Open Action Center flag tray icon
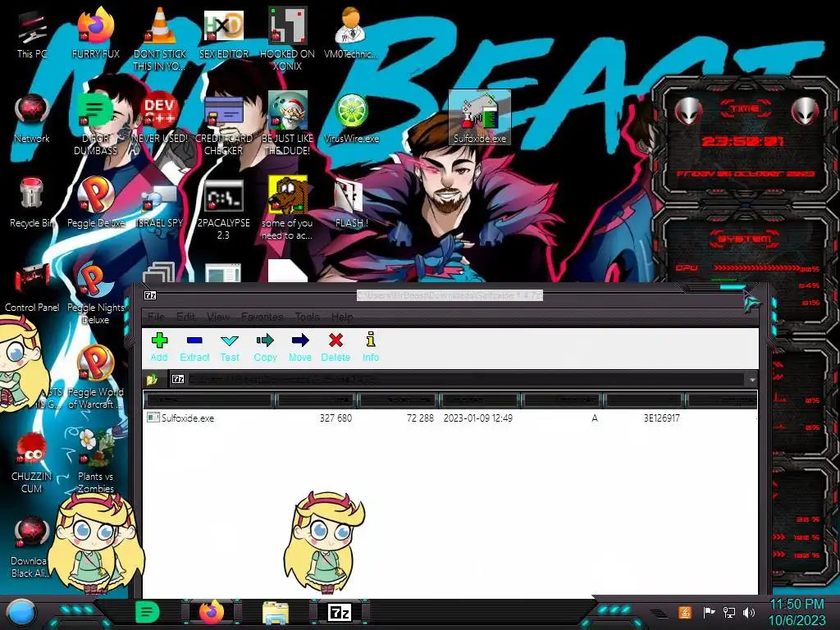 click(709, 612)
